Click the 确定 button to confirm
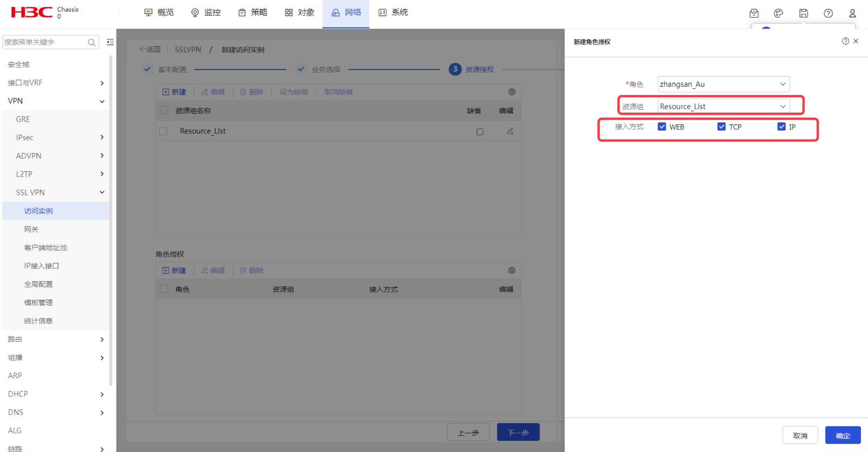This screenshot has height=452, width=868. pos(843,435)
